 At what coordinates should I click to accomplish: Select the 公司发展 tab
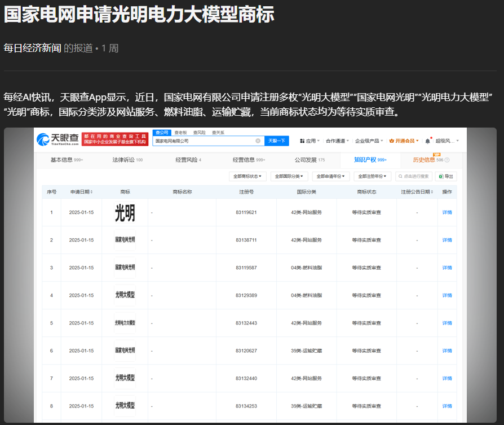[x=310, y=160]
